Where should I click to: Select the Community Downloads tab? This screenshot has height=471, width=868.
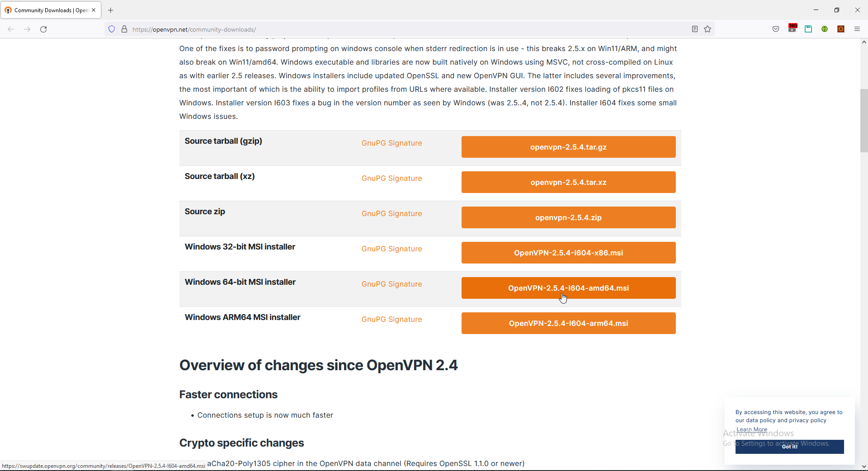point(51,10)
